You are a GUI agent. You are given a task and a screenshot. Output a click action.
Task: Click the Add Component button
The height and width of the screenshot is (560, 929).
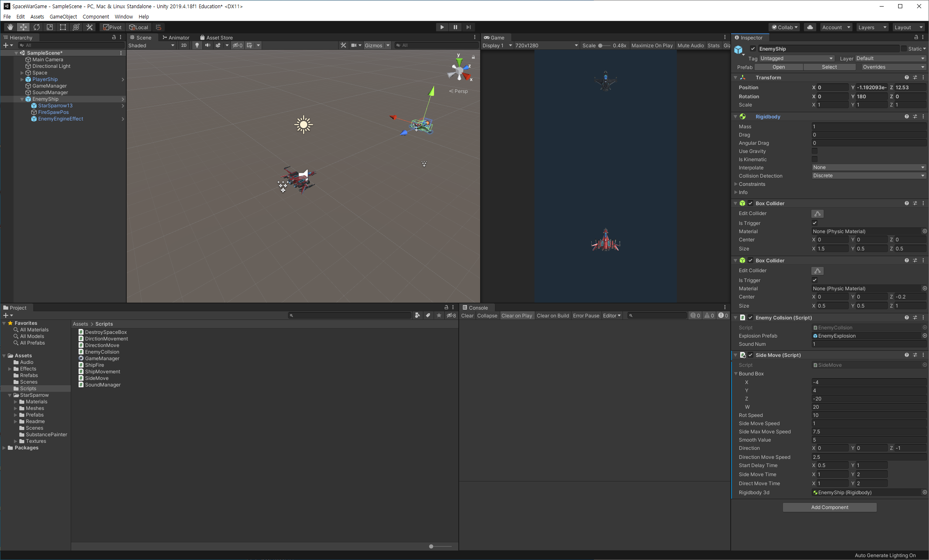(x=829, y=507)
